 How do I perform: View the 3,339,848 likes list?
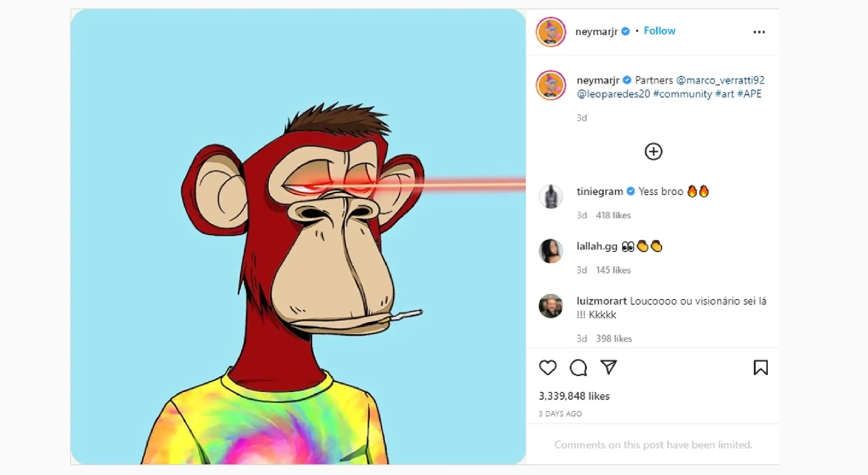click(x=574, y=396)
